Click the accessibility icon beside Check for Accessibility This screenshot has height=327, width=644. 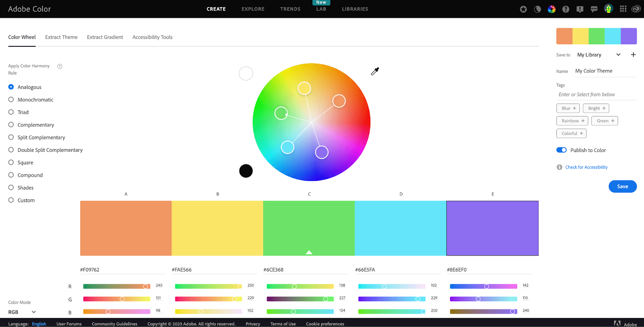tap(559, 167)
